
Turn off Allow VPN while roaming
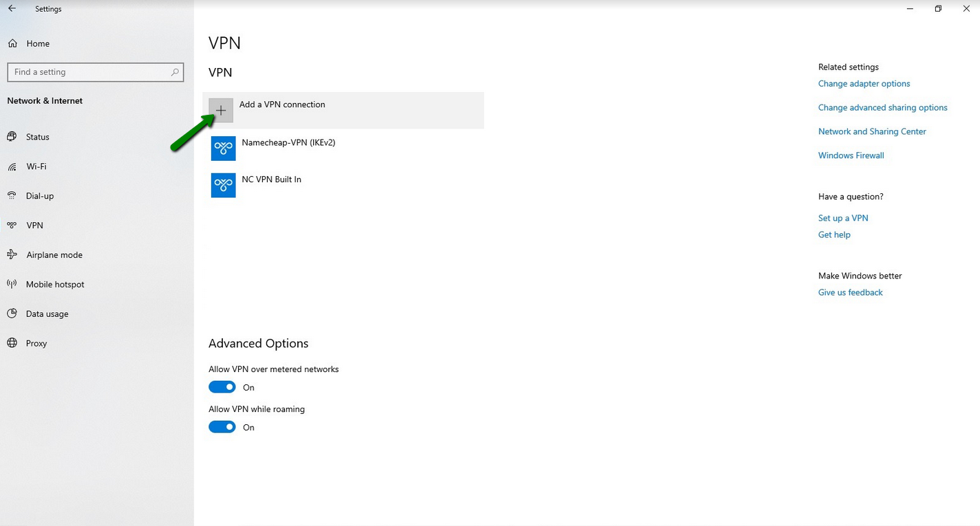[222, 427]
